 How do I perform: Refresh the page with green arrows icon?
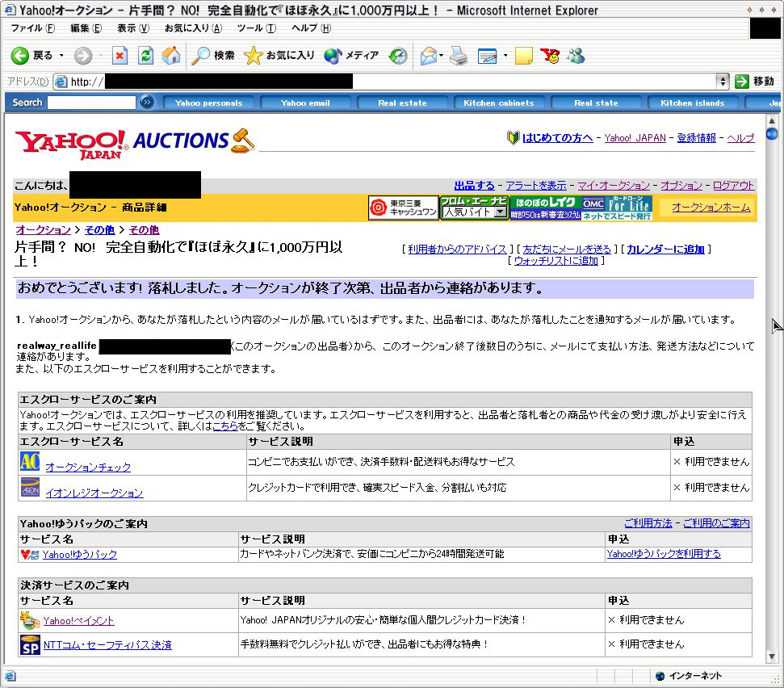(x=145, y=56)
